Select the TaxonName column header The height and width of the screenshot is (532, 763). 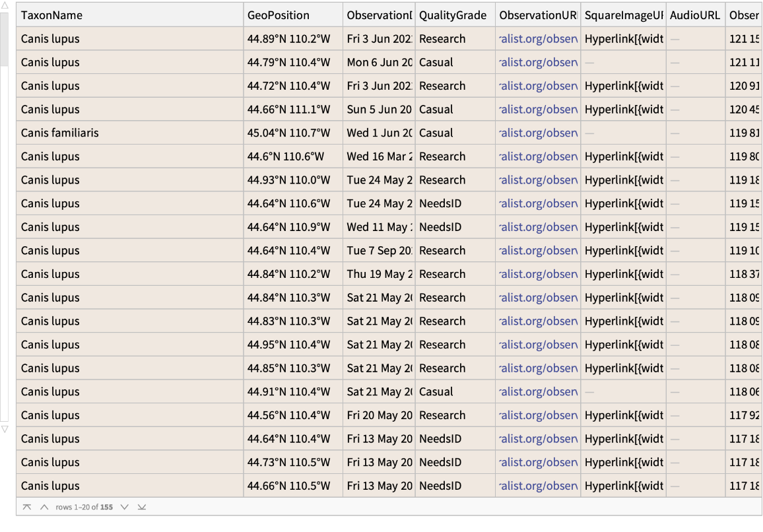tap(51, 15)
